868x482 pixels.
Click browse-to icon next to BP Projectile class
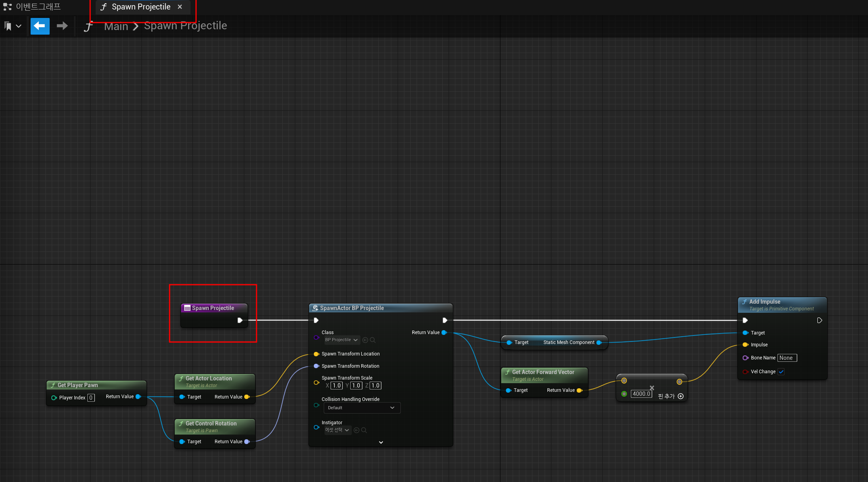(365, 340)
